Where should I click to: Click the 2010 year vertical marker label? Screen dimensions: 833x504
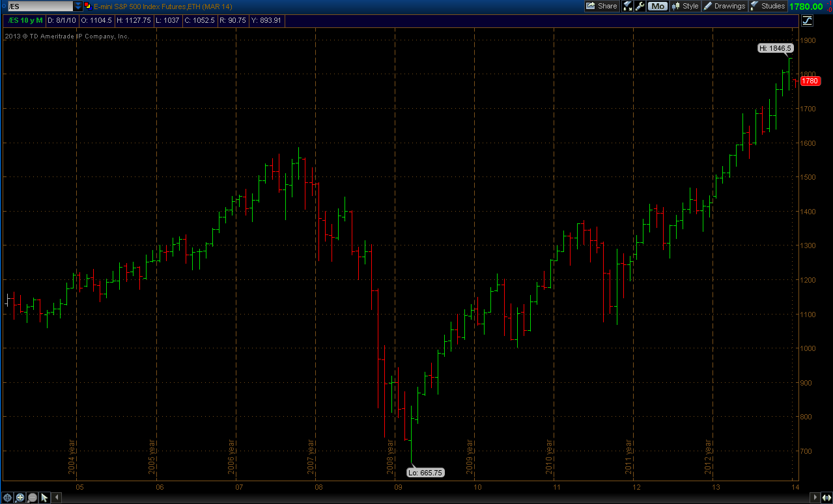[x=549, y=456]
